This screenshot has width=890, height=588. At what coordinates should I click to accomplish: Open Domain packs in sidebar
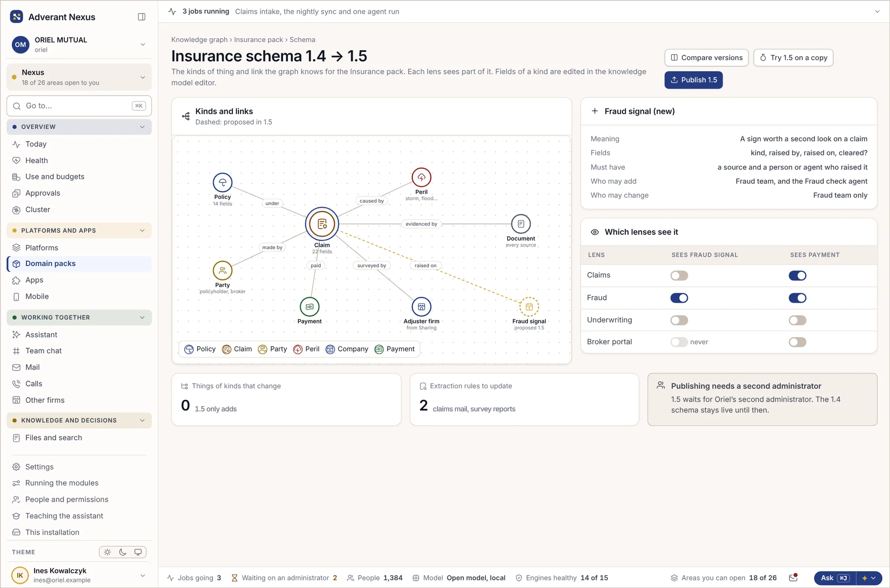(x=79, y=264)
